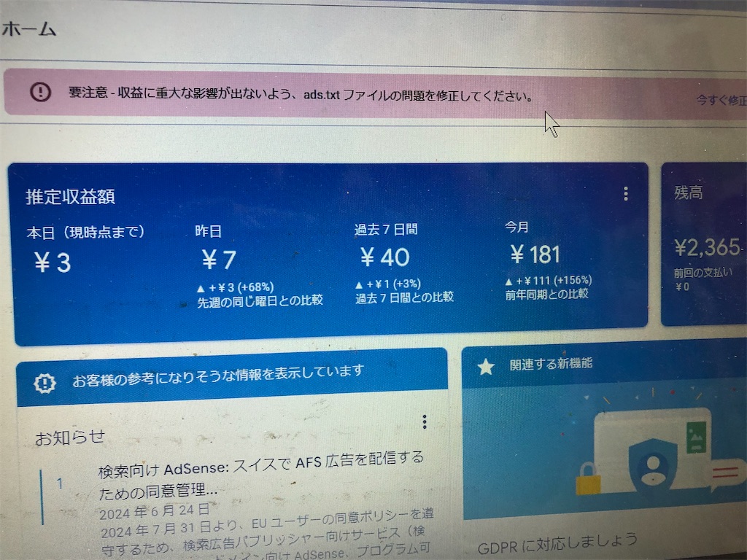This screenshot has height=560, width=747.
Task: Click 前年同期との比較 comparison text
Action: pyautogui.click(x=546, y=295)
